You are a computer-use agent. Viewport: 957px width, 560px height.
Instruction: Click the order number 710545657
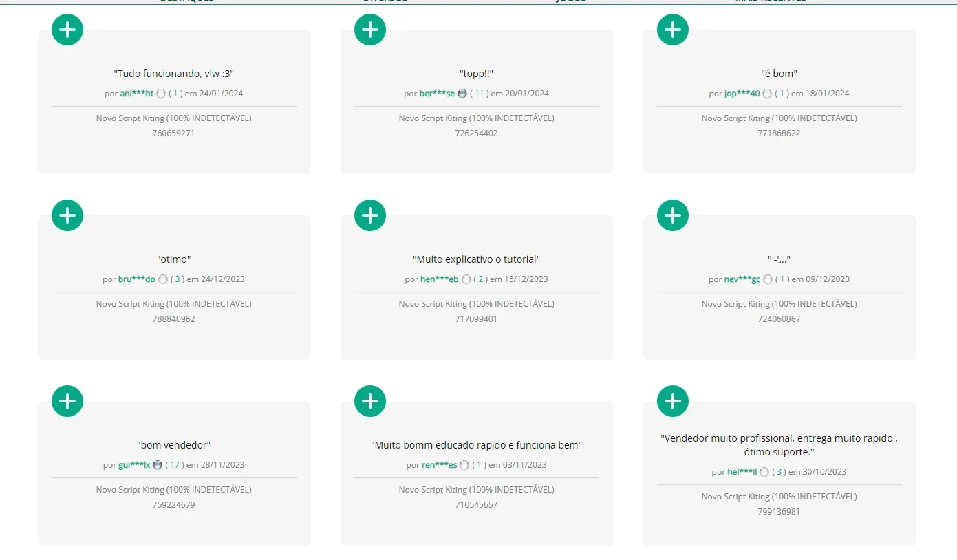coord(476,505)
